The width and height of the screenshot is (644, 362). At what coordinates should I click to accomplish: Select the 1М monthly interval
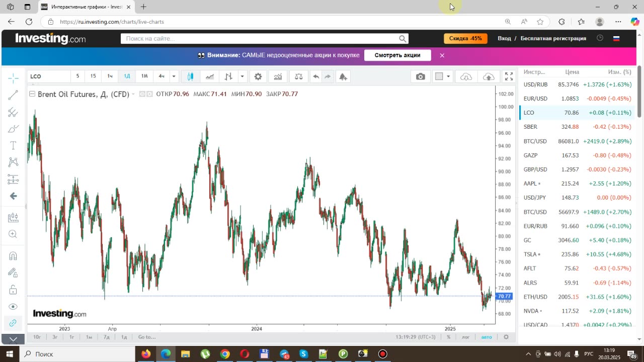coord(144,76)
